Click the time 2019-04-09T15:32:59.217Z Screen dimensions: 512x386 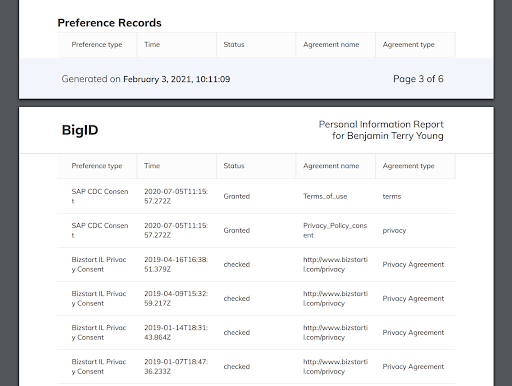(x=176, y=298)
